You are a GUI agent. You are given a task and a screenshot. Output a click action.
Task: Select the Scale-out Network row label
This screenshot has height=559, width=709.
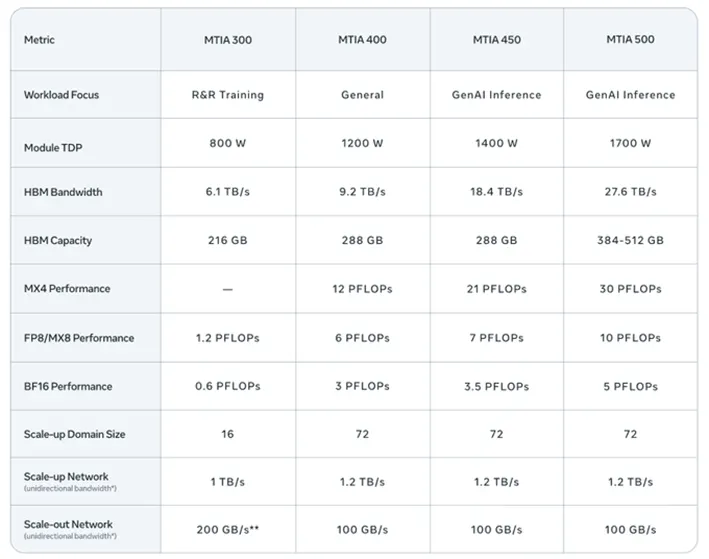click(x=68, y=524)
